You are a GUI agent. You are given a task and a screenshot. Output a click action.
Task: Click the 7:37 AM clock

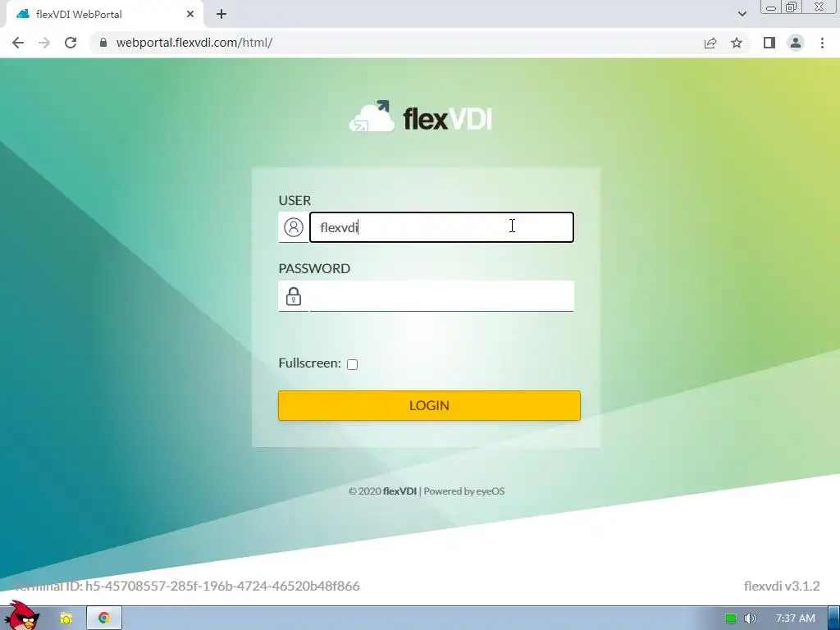[795, 619]
